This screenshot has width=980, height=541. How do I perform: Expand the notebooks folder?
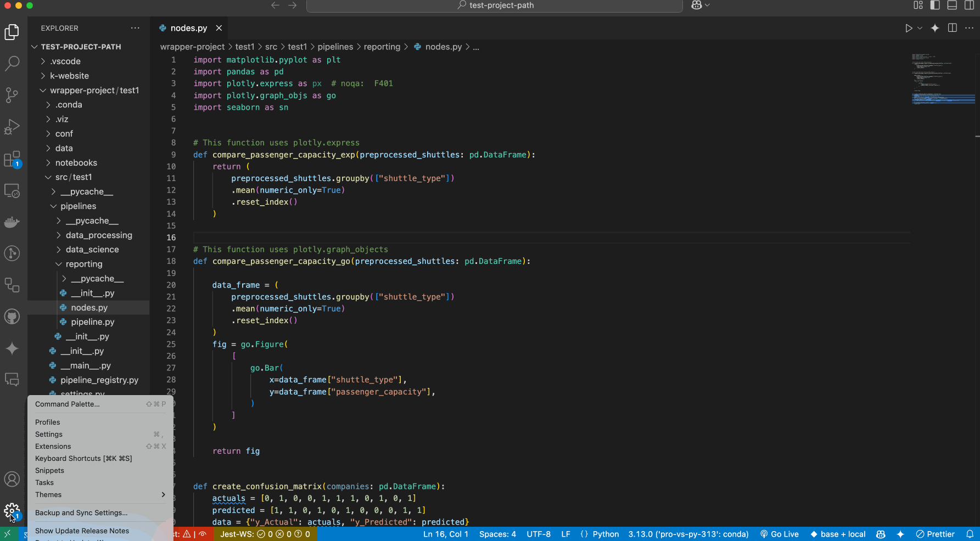76,162
